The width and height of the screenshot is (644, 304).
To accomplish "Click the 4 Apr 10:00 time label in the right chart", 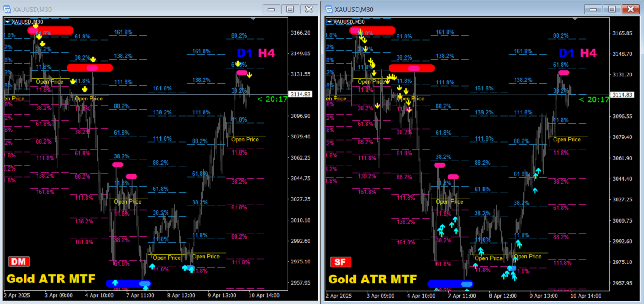I will click(x=421, y=296).
